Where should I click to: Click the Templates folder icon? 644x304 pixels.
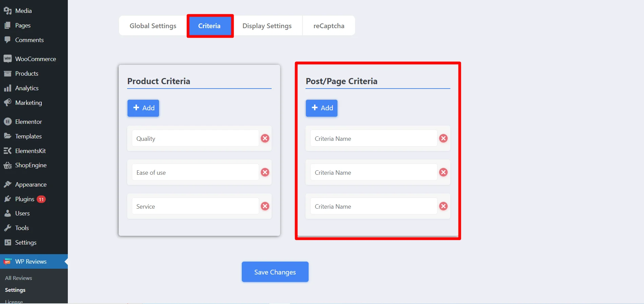(x=7, y=136)
